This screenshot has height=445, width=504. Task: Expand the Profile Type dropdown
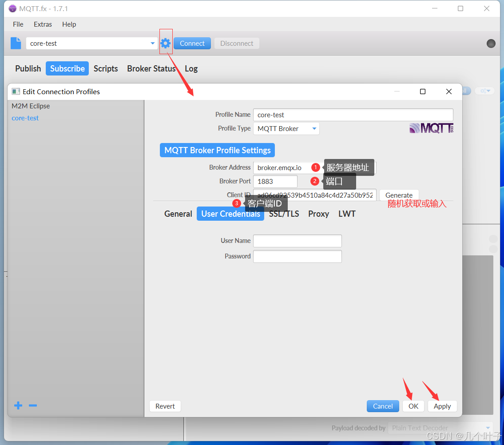click(286, 129)
